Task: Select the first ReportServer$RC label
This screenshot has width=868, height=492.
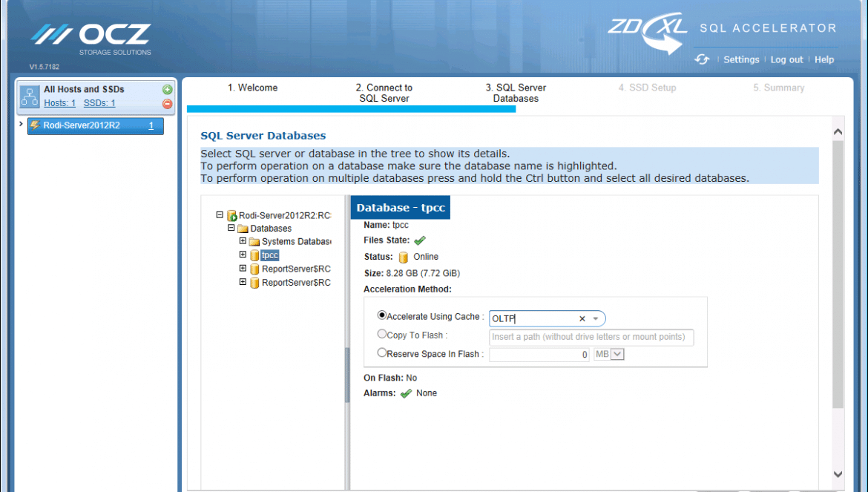Action: [296, 269]
